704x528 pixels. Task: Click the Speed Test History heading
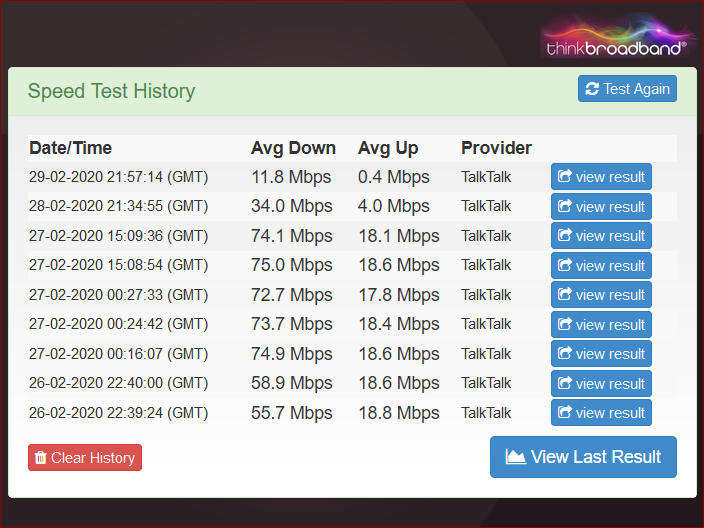(111, 91)
